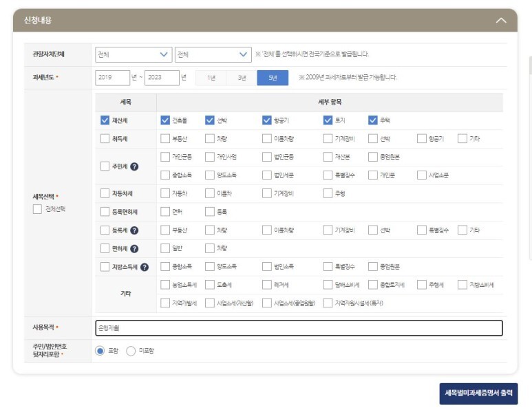This screenshot has width=532, height=412.
Task: Check 특별징수 in the 등록세 row
Action: coord(421,230)
